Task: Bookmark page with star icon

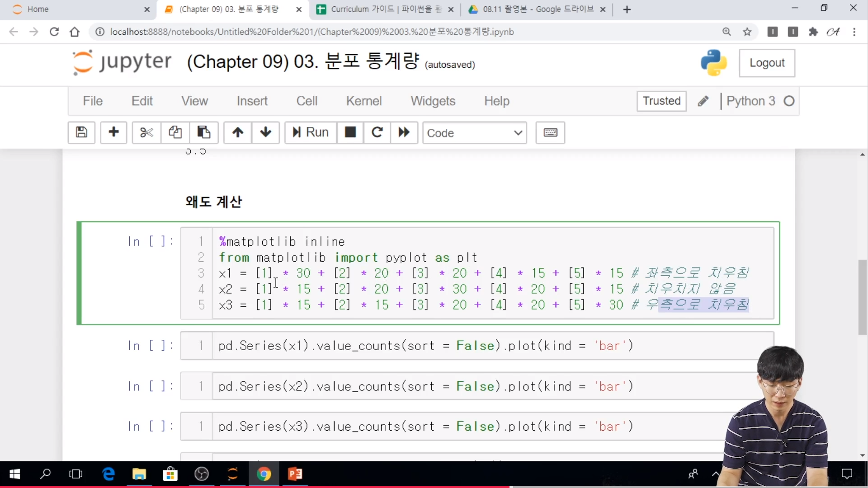Action: point(747,32)
